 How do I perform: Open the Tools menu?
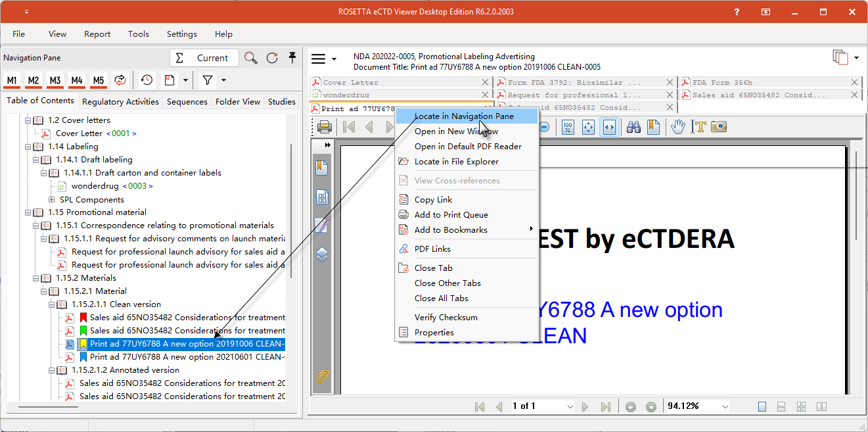[x=139, y=34]
